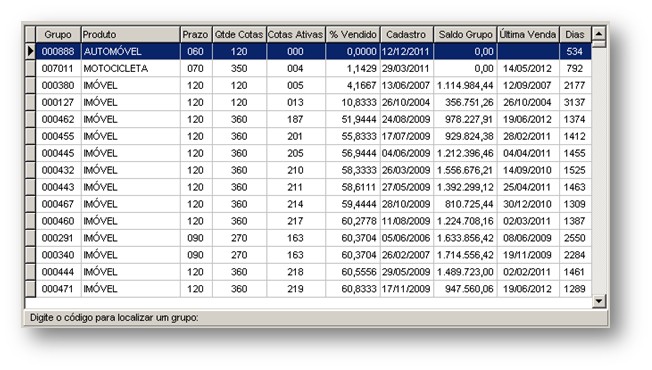Click the Última Venda column header
This screenshot has width=652, height=370.
[x=528, y=35]
